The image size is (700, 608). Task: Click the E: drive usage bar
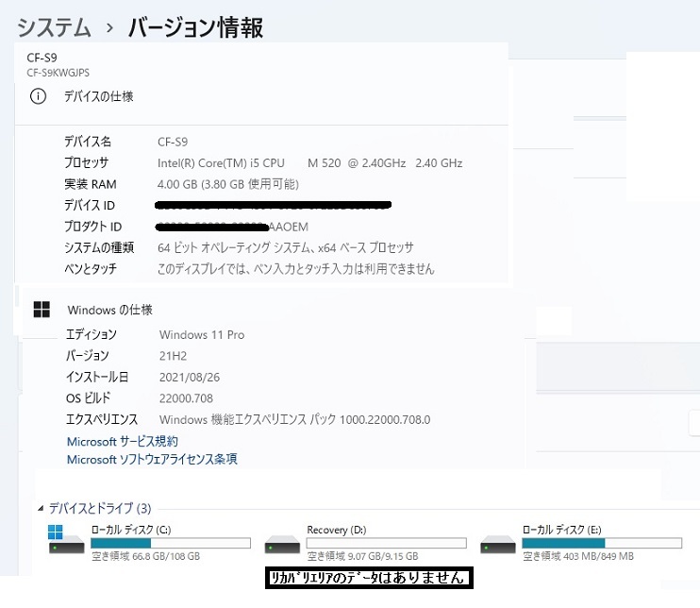602,543
